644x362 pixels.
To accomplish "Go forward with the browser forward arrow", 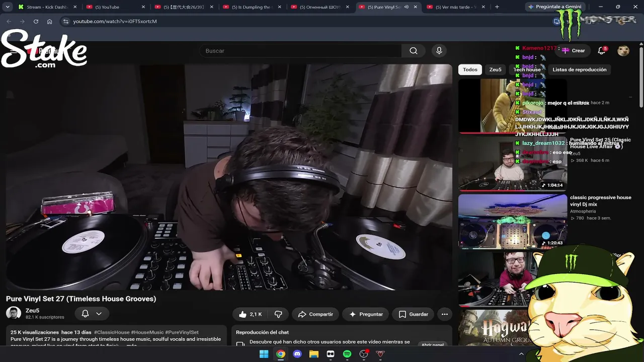I will click(x=22, y=22).
